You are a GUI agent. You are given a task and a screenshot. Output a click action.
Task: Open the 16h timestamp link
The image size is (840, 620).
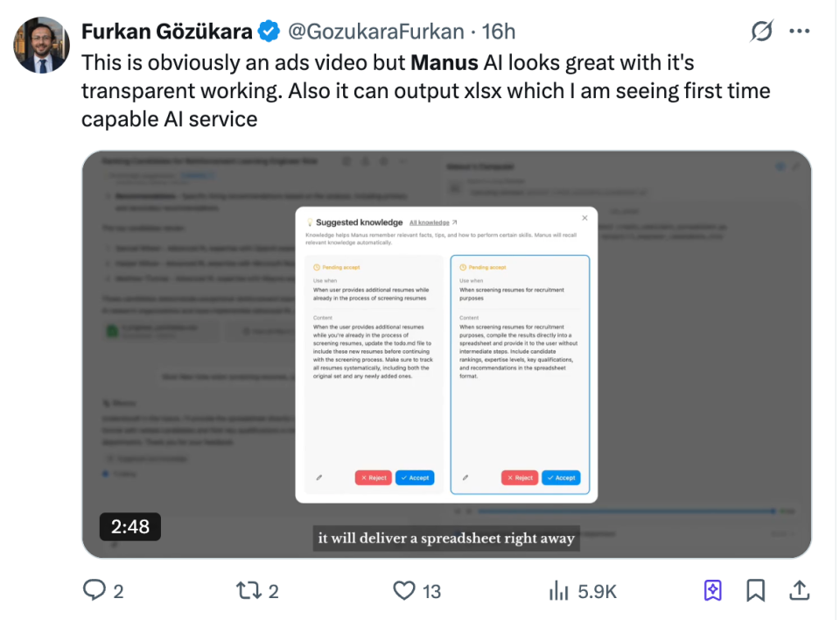[x=499, y=32]
